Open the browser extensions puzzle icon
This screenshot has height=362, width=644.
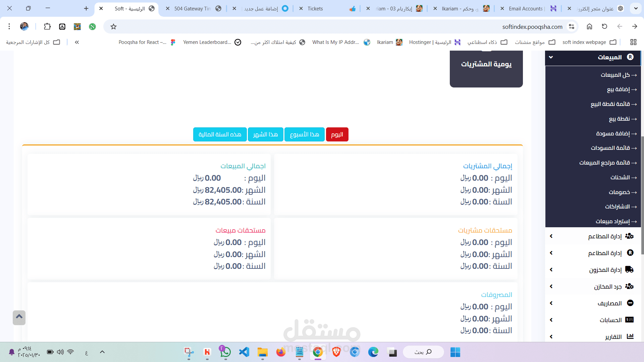47,26
